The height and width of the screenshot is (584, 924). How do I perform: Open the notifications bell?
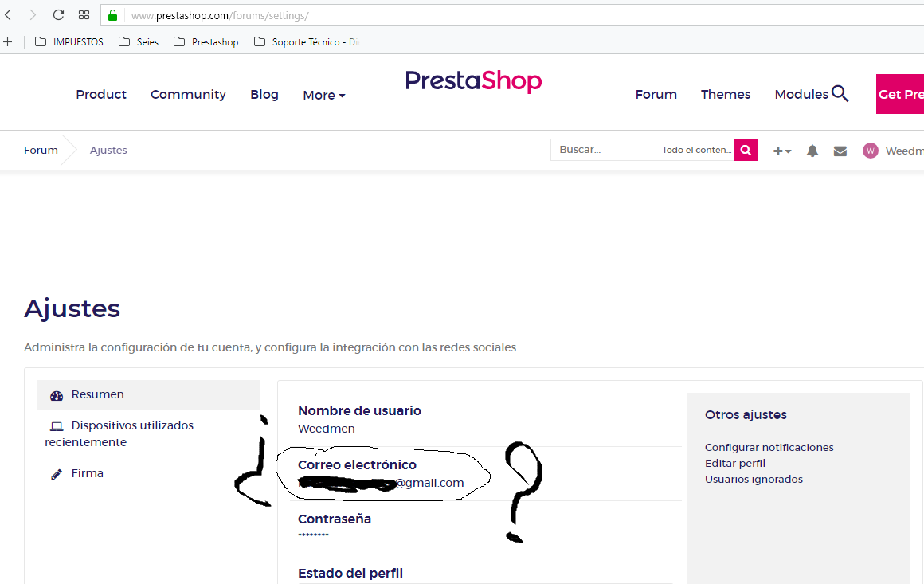[812, 151]
